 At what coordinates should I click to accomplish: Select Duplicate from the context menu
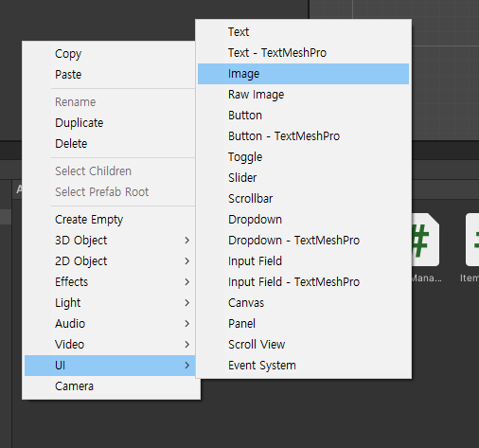(110, 123)
